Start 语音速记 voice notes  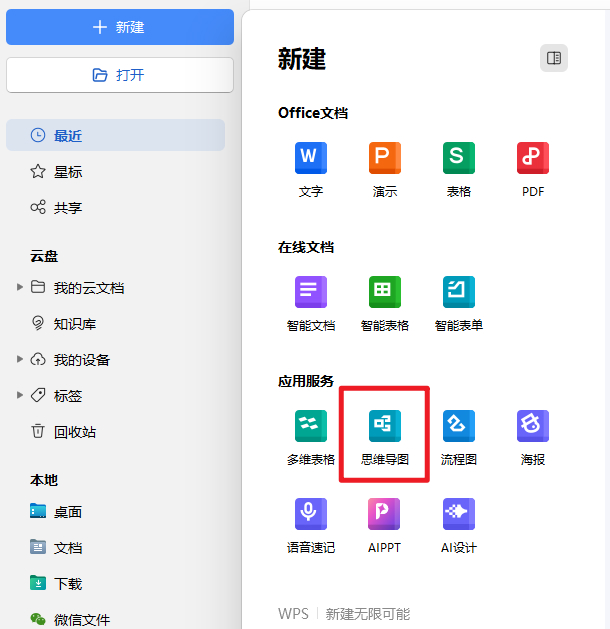(x=311, y=526)
